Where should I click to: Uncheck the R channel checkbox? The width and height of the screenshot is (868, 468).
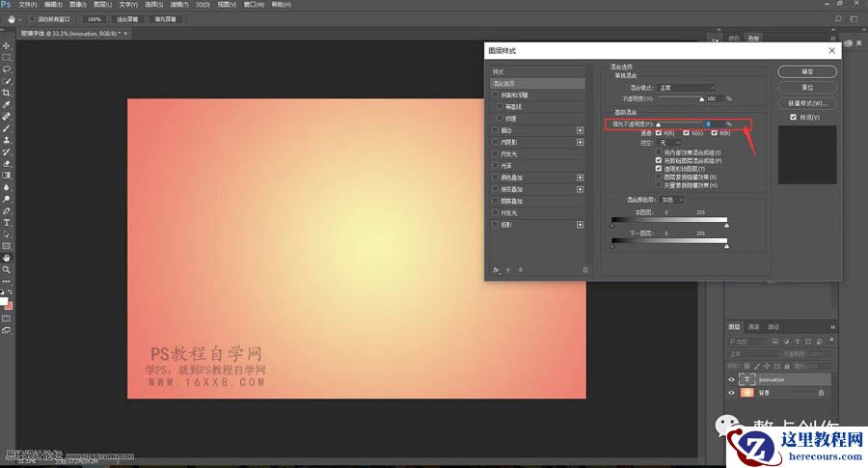659,132
